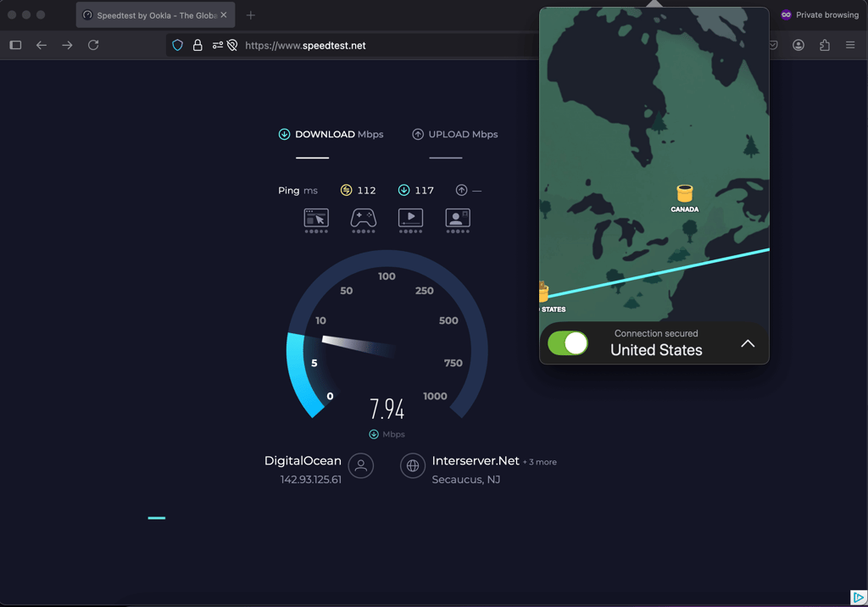
Task: Open the site permissions icon
Action: pyautogui.click(x=218, y=45)
